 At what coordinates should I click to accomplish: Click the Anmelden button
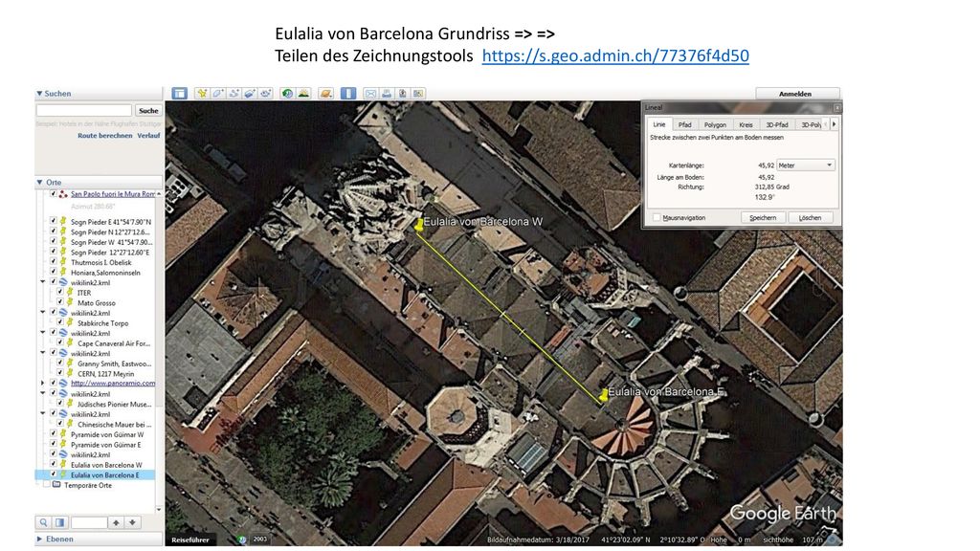(x=795, y=94)
